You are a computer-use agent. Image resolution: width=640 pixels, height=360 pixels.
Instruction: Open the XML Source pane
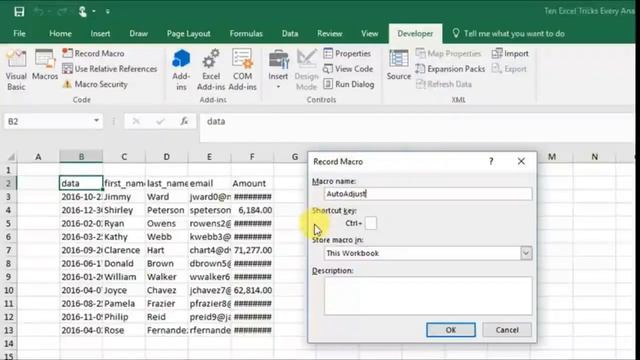coord(398,65)
